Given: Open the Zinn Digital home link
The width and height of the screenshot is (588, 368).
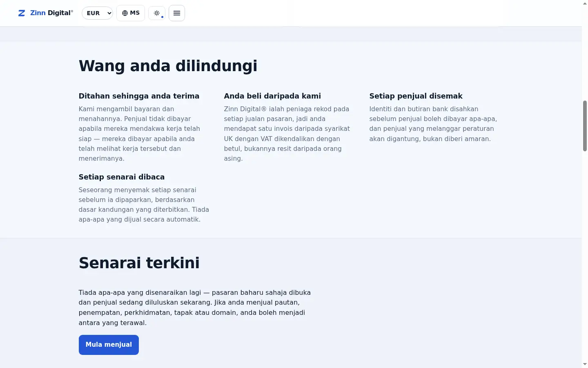Looking at the screenshot, I should tap(46, 13).
